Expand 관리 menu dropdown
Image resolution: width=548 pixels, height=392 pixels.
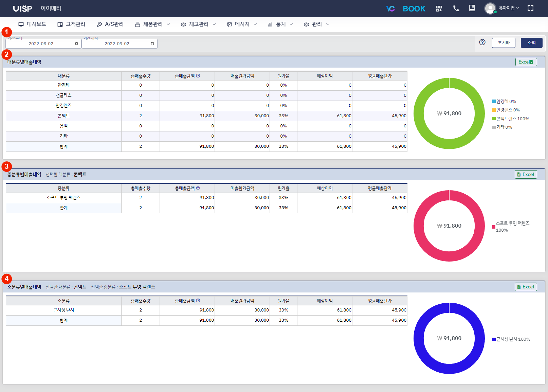click(x=316, y=24)
